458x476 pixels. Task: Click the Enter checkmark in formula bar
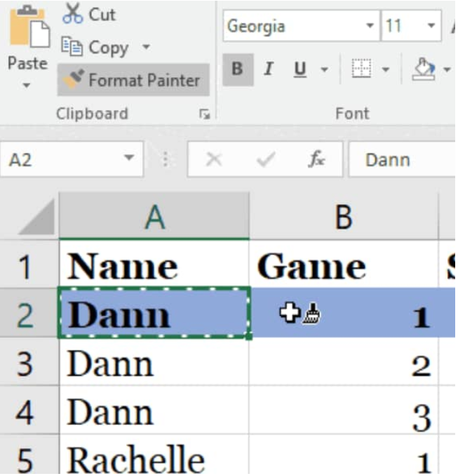tap(265, 159)
